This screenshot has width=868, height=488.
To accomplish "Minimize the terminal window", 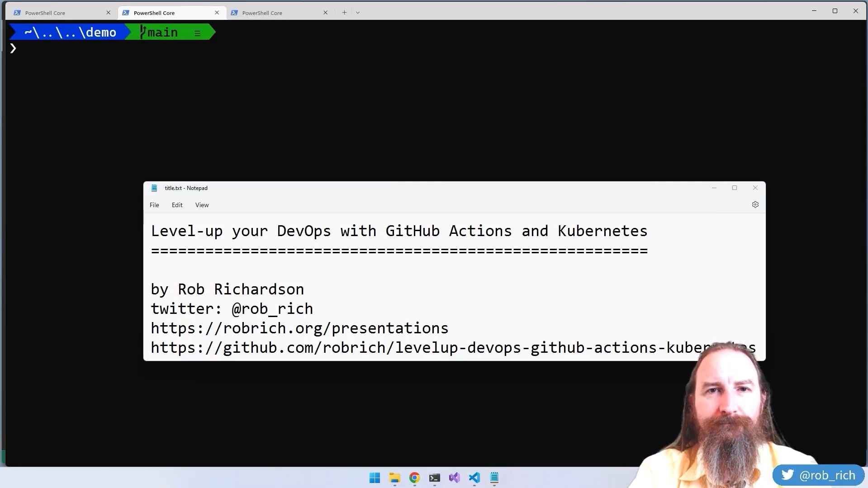I will pos(814,11).
